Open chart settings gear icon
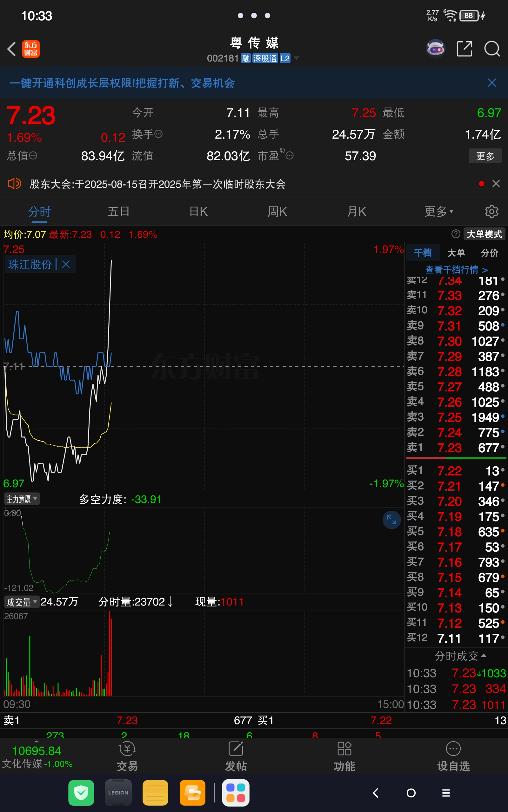 click(491, 211)
